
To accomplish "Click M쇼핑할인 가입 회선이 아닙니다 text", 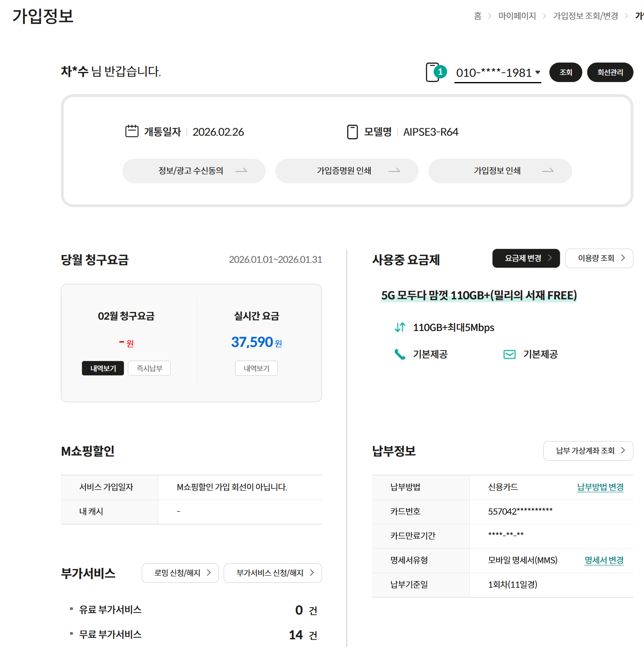I will pos(232,487).
